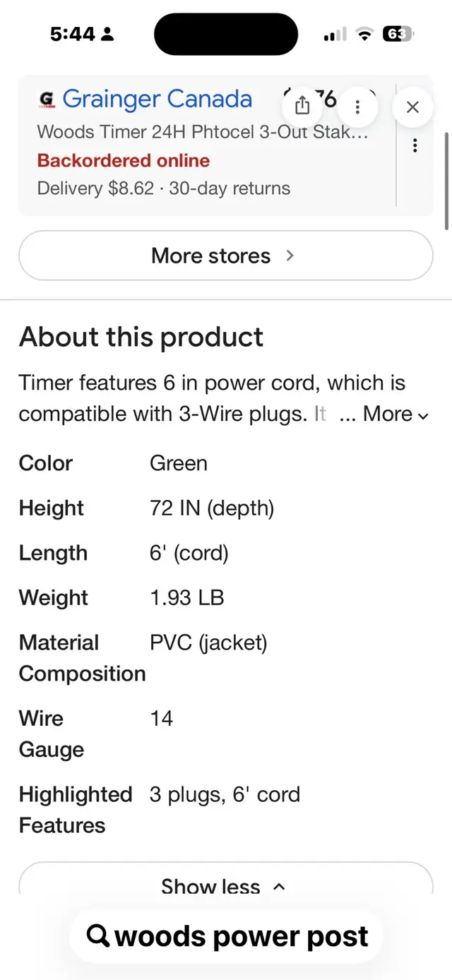Tap the More stores chevron arrow

(x=290, y=256)
